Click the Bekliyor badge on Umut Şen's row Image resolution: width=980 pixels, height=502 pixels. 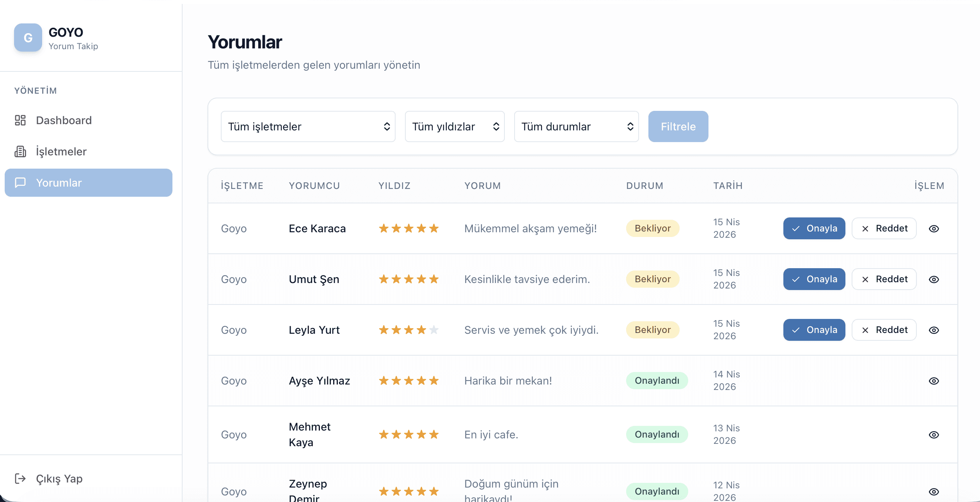[652, 279]
